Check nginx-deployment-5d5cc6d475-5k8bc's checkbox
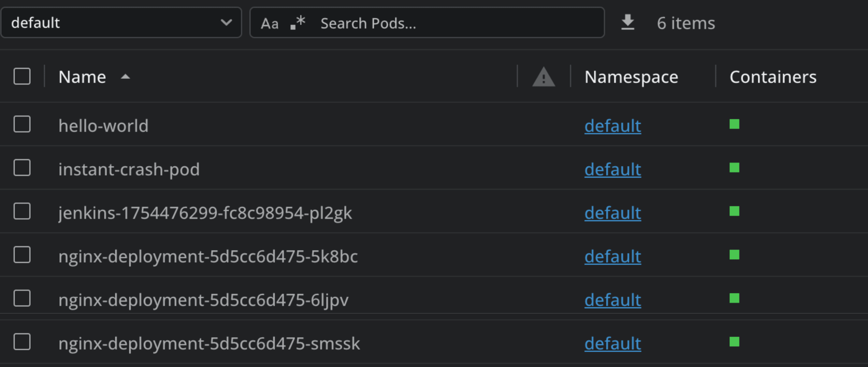Image resolution: width=868 pixels, height=367 pixels. click(x=22, y=255)
